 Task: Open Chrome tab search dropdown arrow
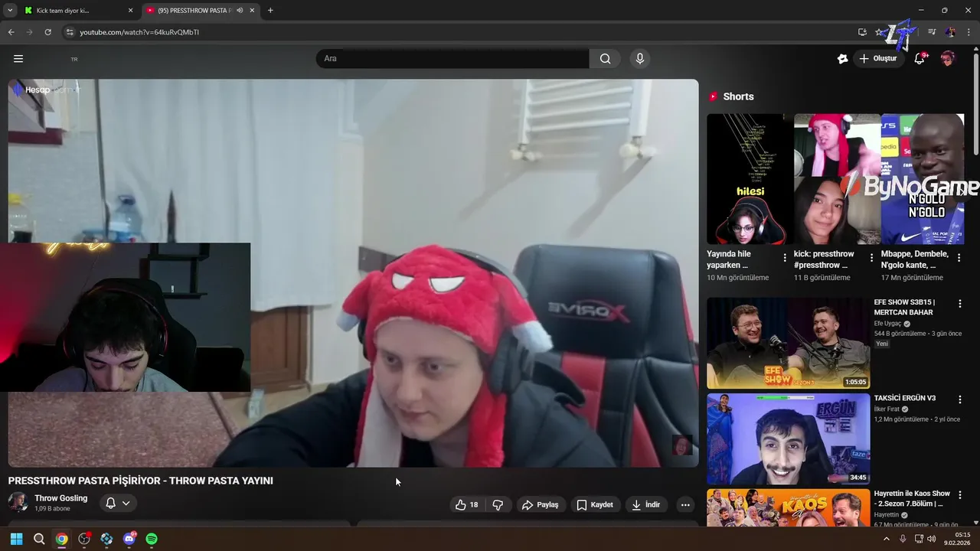[x=10, y=10]
